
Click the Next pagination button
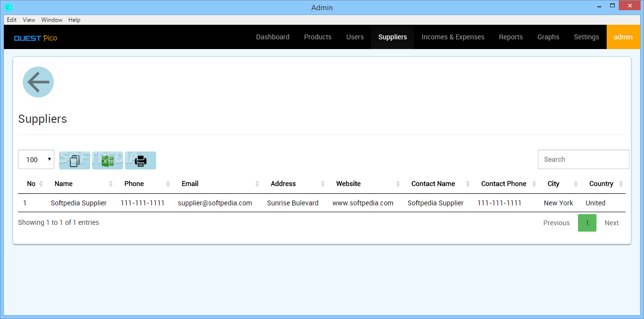(x=612, y=223)
